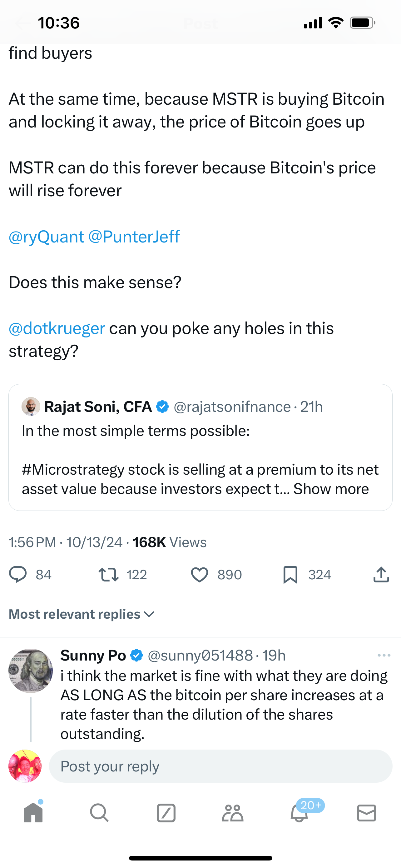The height and width of the screenshot is (868, 401).
Task: Repost this tweet using retweet icon
Action: click(108, 575)
